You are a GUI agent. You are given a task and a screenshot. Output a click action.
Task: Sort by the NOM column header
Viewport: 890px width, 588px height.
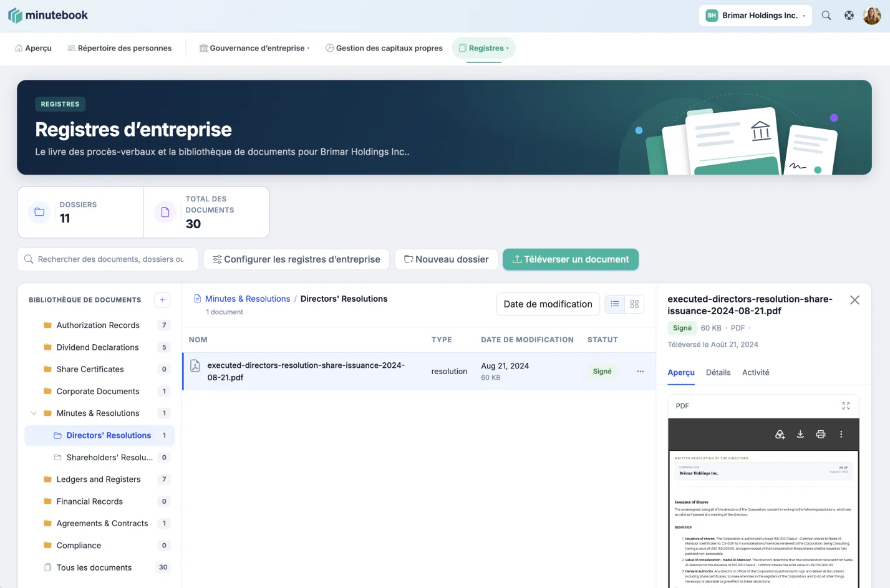pyautogui.click(x=198, y=340)
